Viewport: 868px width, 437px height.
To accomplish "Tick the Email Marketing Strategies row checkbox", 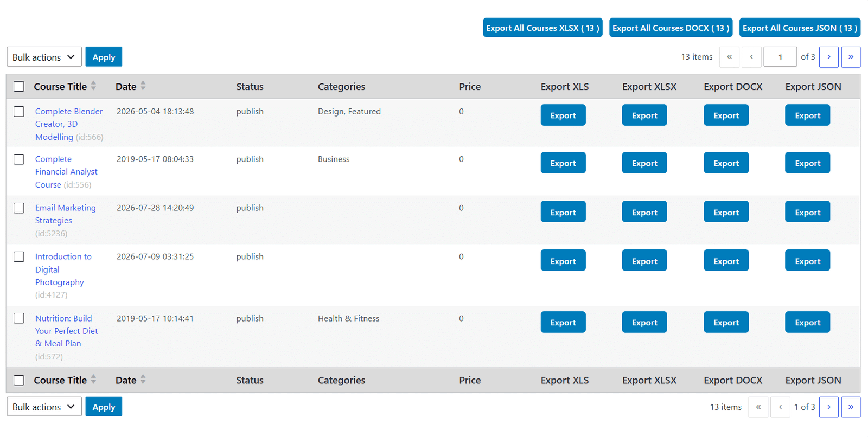I will [x=19, y=208].
